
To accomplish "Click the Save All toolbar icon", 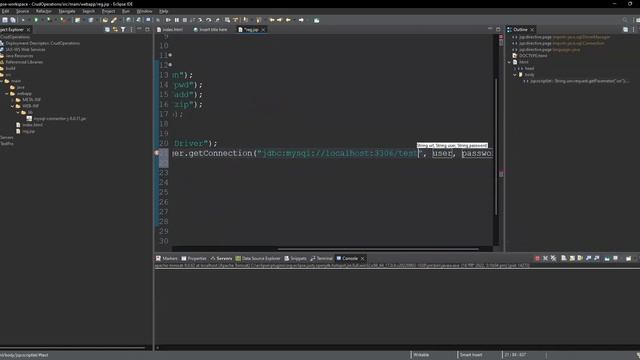I will 13,20.
